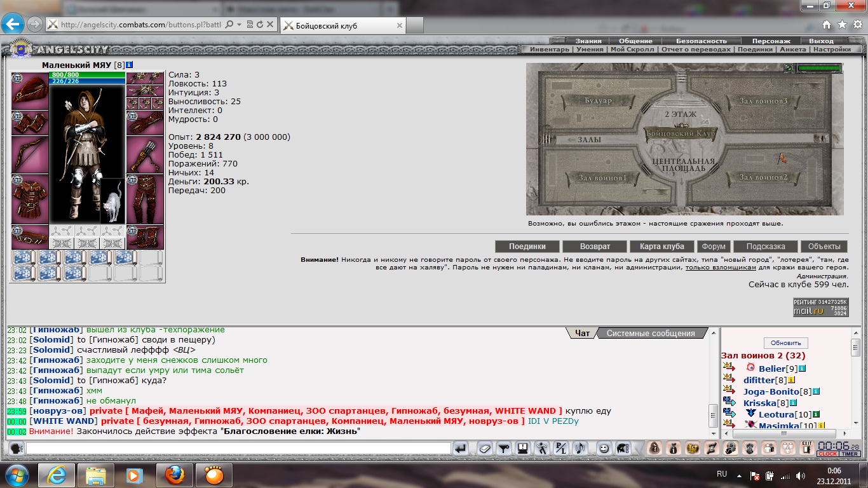Open Настройки from the submenu

(832, 50)
